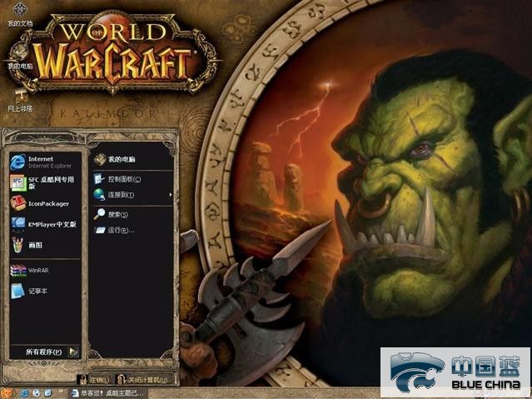Click the 注销(L) log off button
532x399 pixels.
point(93,380)
